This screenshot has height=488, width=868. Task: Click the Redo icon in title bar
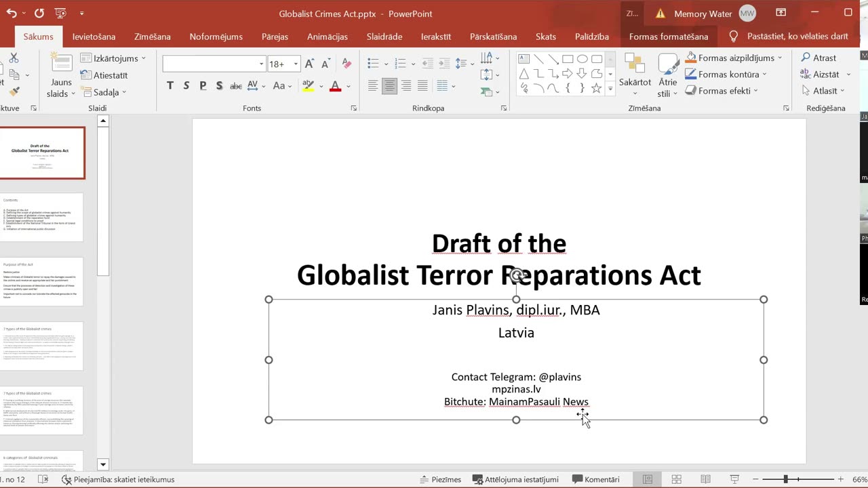click(x=39, y=13)
